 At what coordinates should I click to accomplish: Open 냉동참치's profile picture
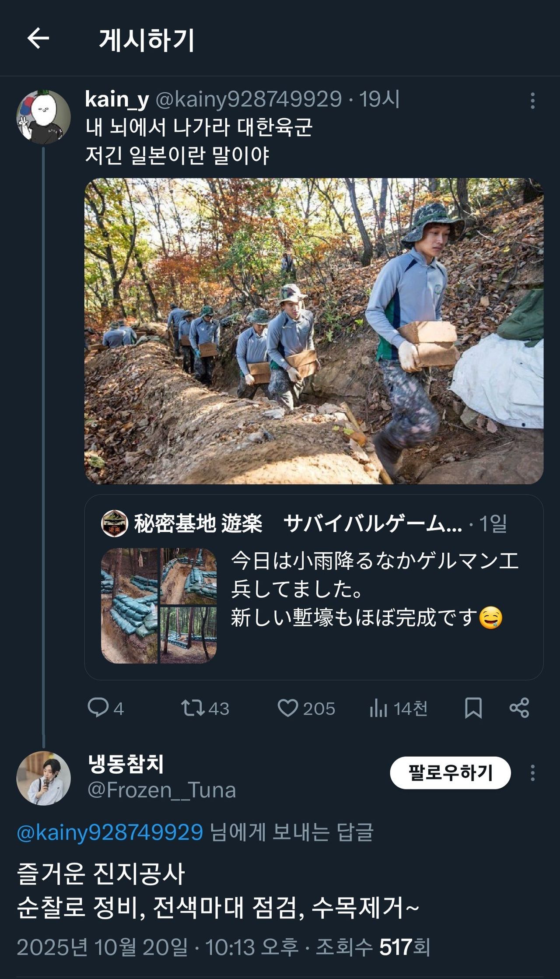tap(43, 778)
